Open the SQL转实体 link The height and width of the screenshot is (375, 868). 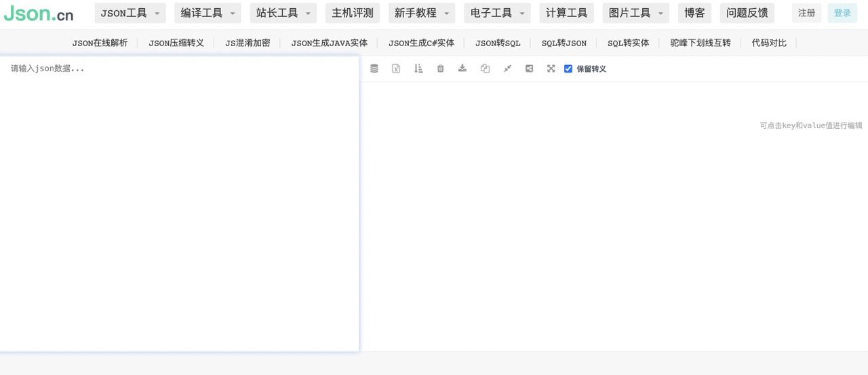(628, 43)
